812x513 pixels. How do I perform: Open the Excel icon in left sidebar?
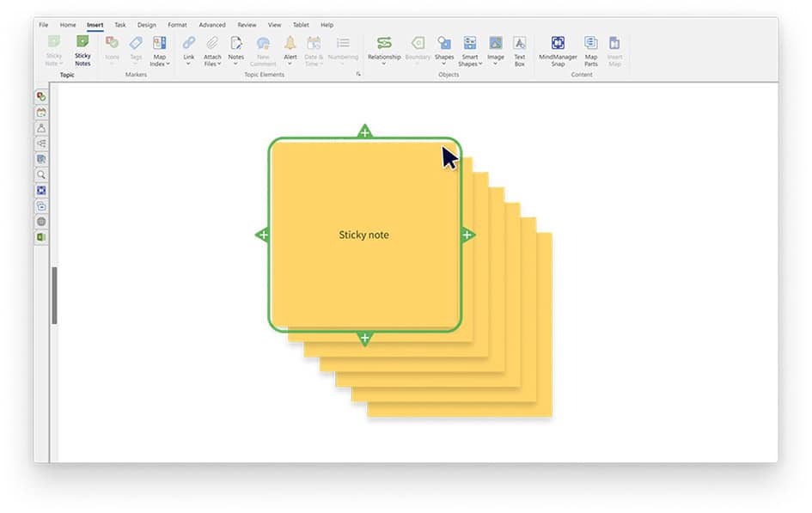[41, 236]
